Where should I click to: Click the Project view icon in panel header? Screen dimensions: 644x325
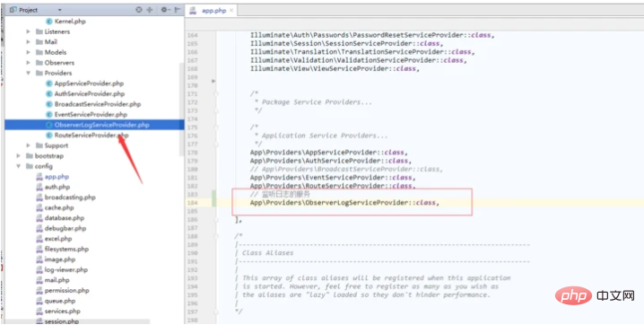(x=13, y=10)
